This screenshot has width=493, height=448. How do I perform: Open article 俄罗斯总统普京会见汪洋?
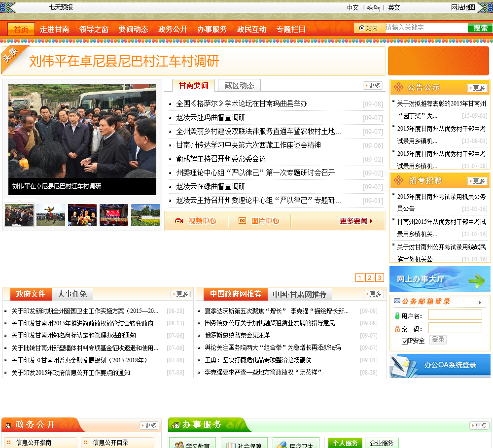[x=237, y=336]
